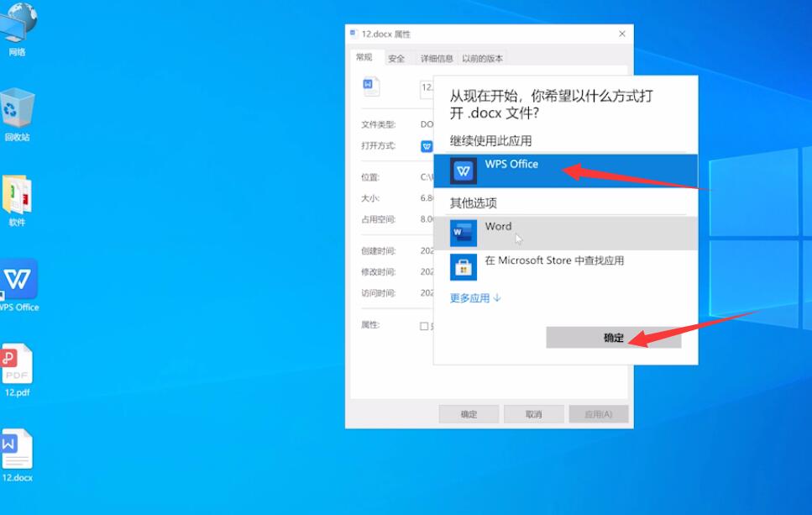Click the 修改时间 label
Viewport: 812px width, 515px height.
379,271
